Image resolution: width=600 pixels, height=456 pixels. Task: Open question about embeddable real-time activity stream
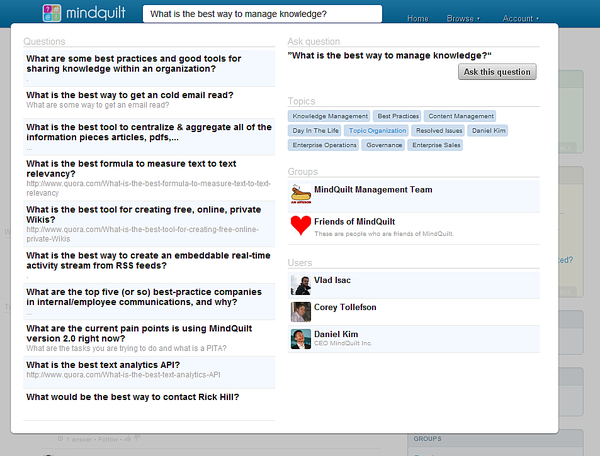click(148, 260)
